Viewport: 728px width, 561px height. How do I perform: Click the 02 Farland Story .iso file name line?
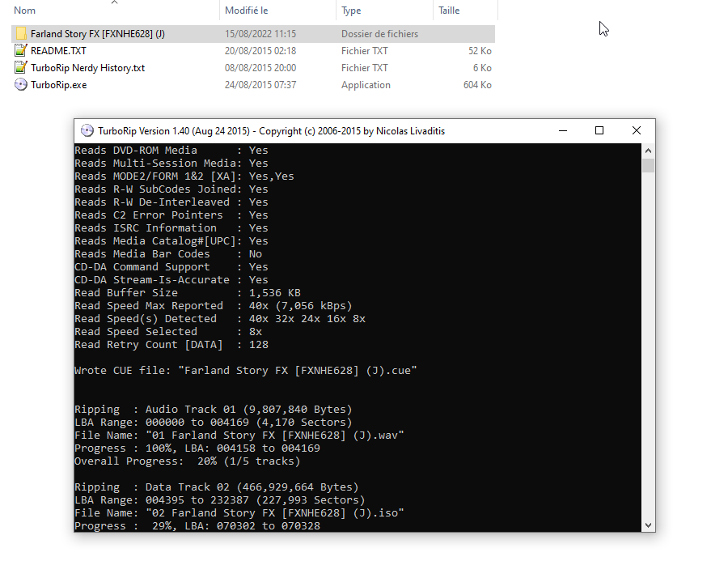click(239, 513)
